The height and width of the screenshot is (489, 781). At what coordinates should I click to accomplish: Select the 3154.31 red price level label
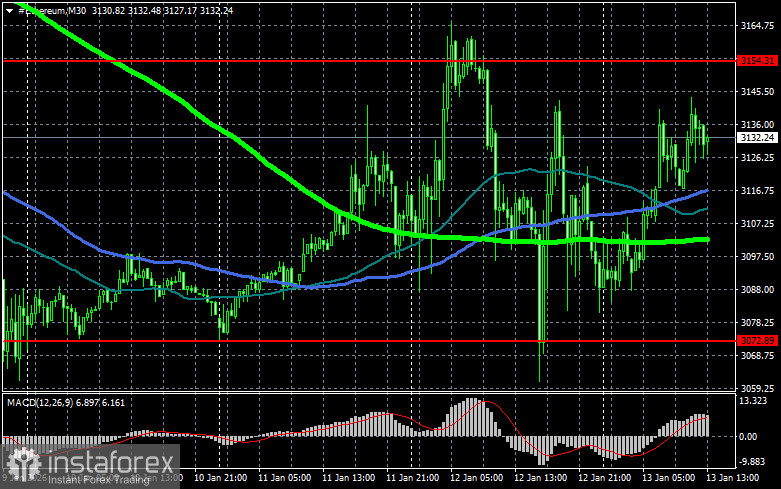[x=757, y=61]
